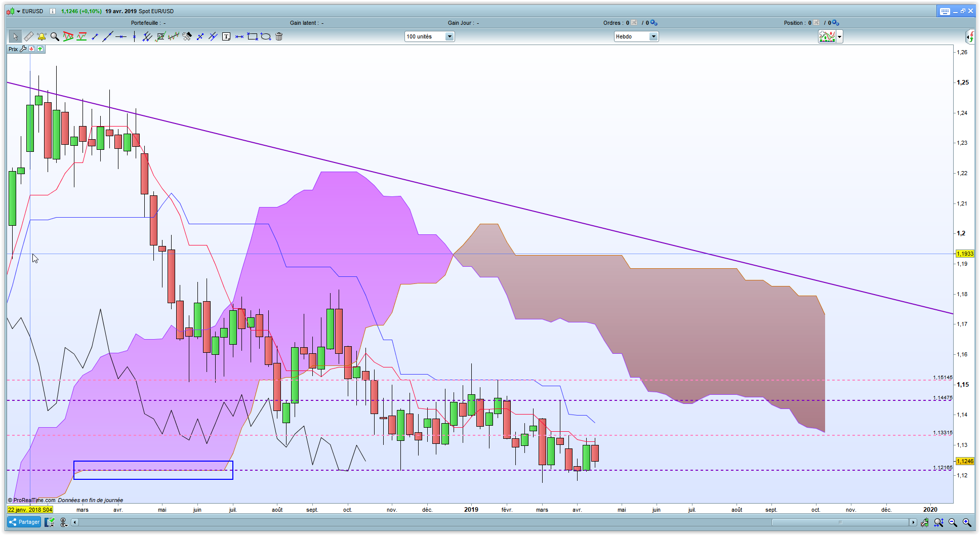The width and height of the screenshot is (980, 535).
Task: Open the alert bell tool
Action: (42, 36)
